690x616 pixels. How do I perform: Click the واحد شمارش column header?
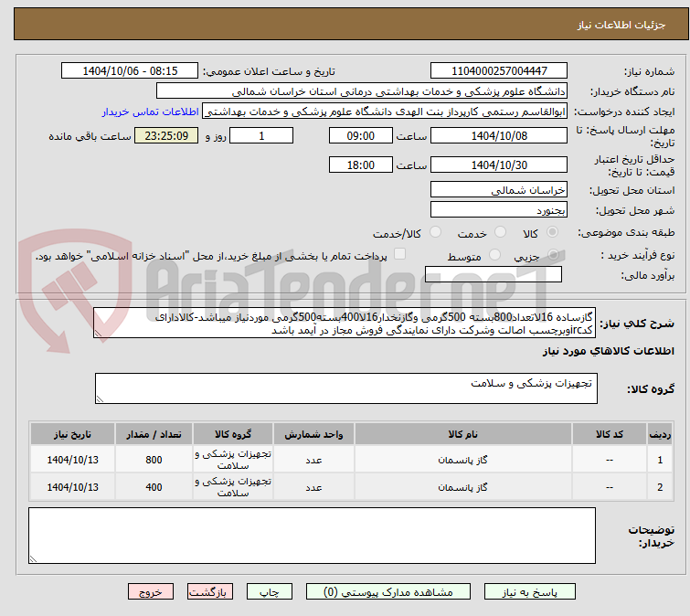(x=313, y=434)
